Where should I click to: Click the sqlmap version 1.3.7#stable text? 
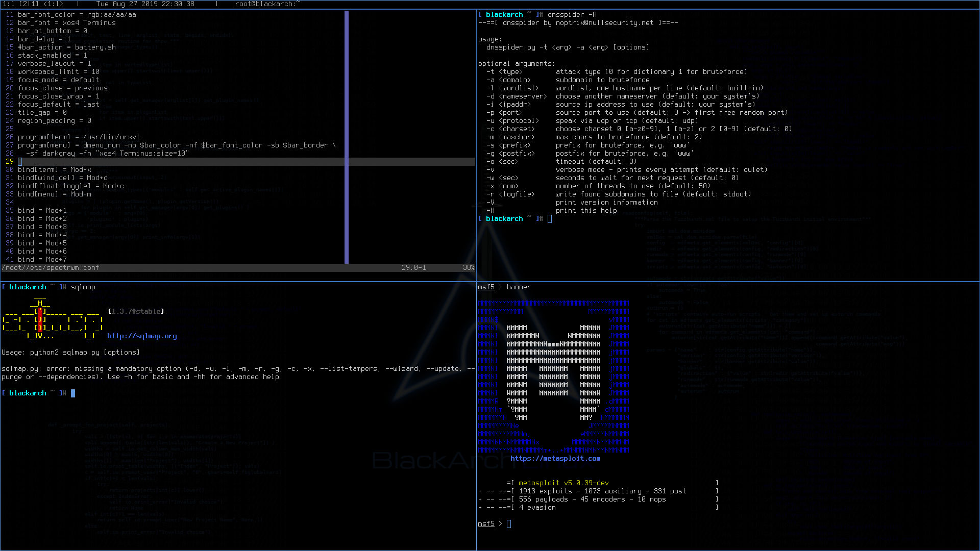[136, 312]
